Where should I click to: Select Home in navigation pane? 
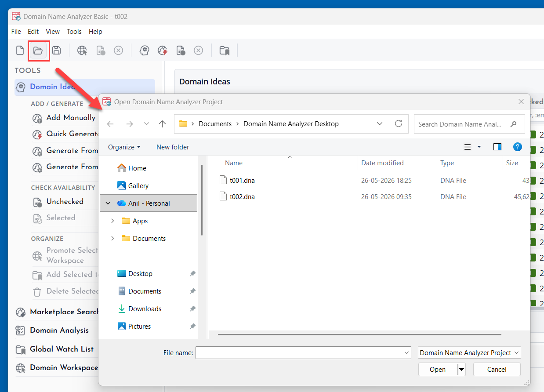tap(137, 168)
